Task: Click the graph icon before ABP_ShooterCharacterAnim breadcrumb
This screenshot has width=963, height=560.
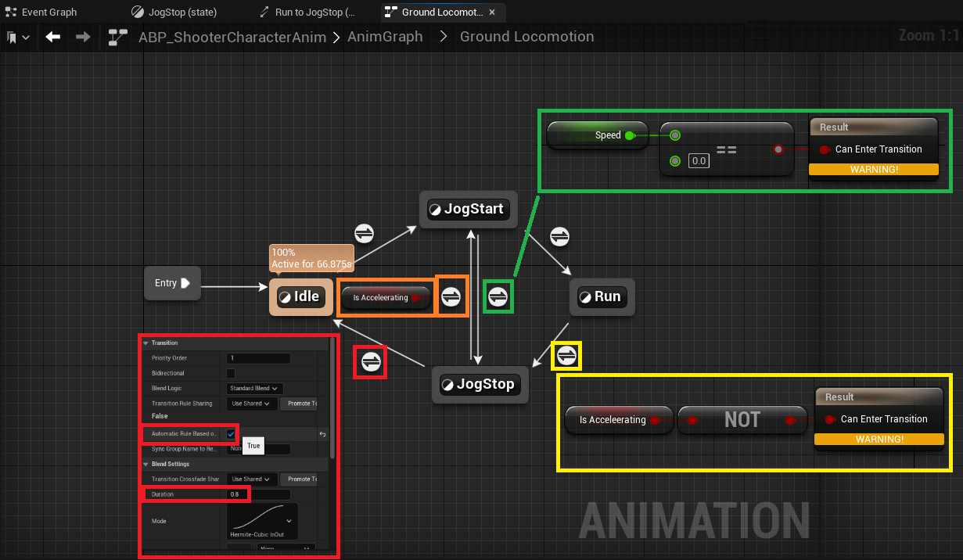Action: [118, 37]
